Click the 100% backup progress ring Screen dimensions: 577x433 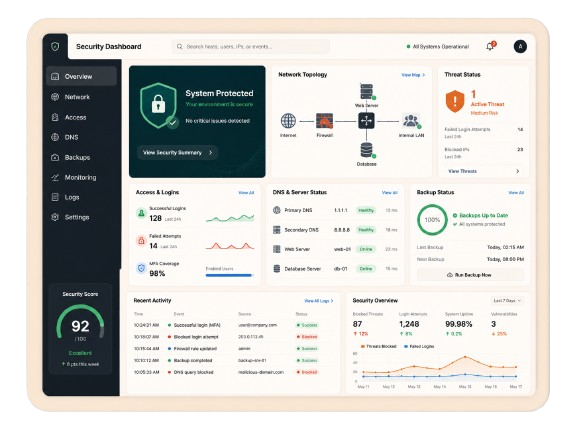[x=432, y=220]
